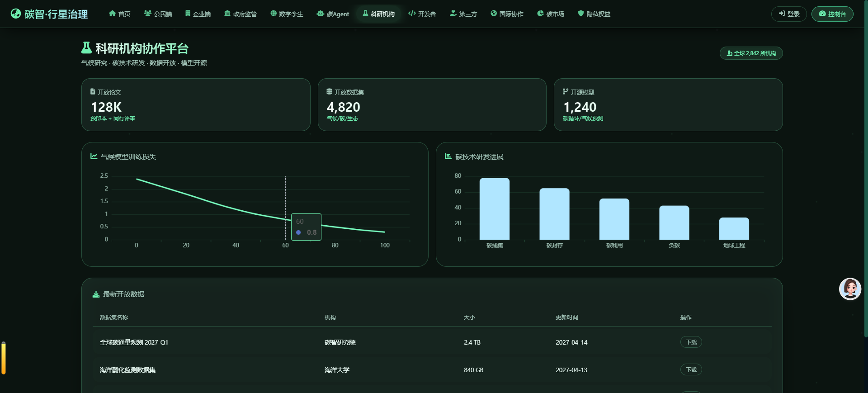Screen dimensions: 868x393
Task: Click the 海洋酸化监测数据集 dataset name
Action: (x=127, y=370)
